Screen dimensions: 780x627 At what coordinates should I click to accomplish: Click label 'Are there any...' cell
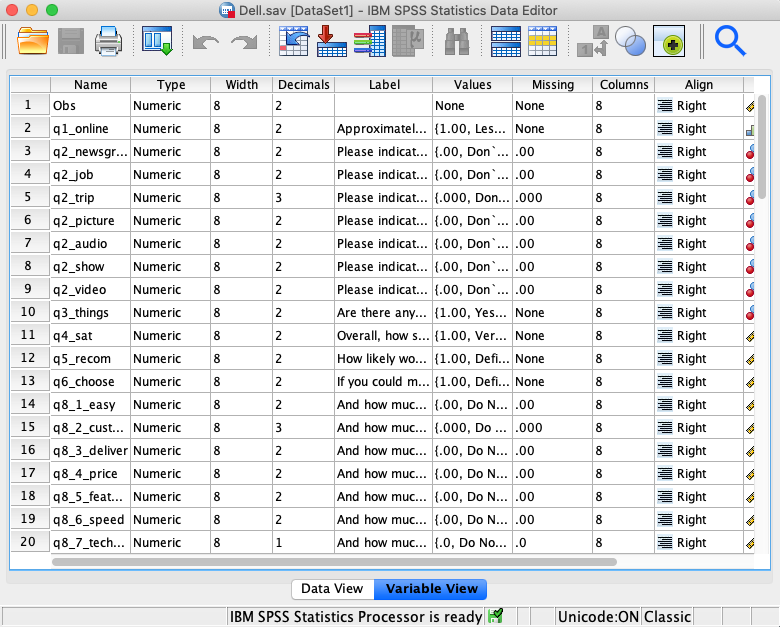384,313
